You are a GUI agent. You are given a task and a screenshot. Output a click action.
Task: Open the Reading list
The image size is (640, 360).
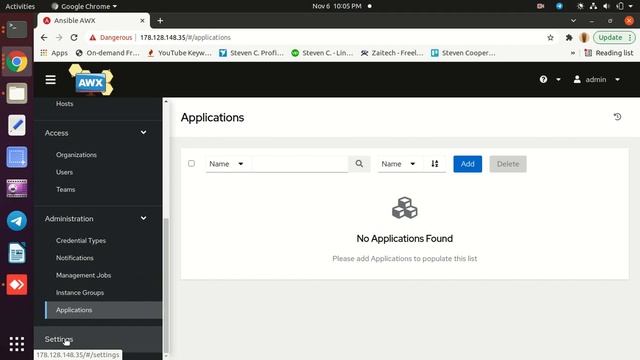609,53
